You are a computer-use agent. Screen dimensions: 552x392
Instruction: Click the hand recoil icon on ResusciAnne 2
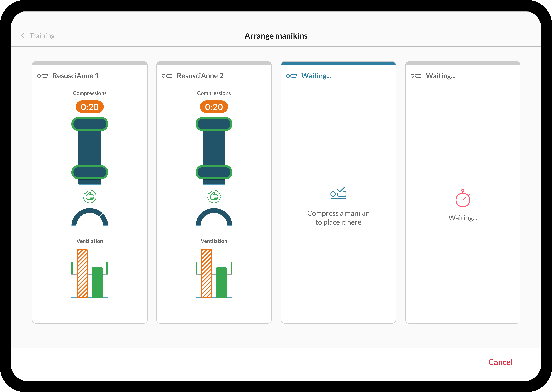(214, 196)
